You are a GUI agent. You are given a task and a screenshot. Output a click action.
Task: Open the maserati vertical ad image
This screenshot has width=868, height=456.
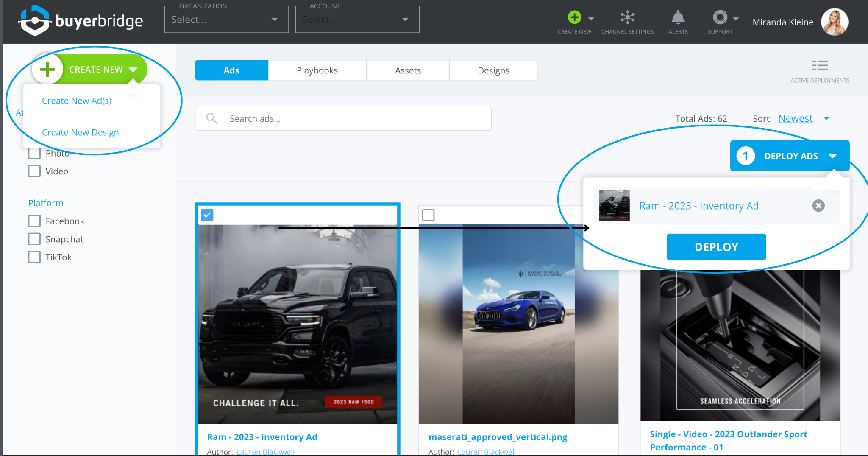518,324
